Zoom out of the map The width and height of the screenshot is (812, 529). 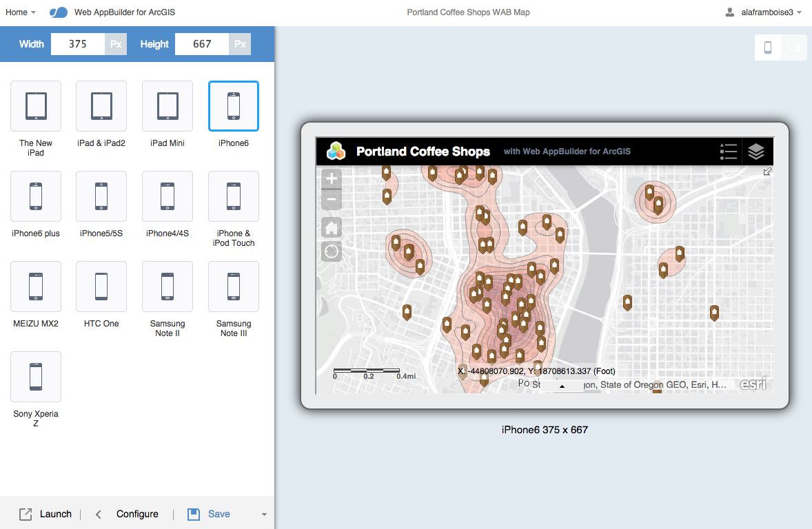click(332, 199)
